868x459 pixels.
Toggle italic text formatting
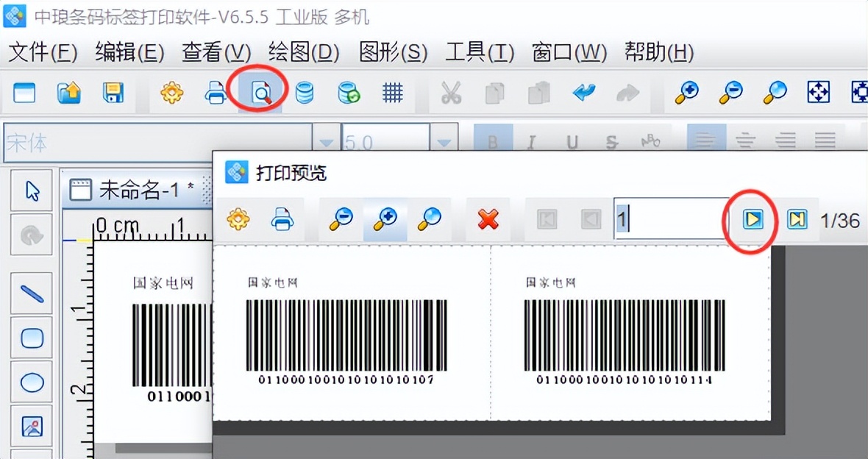(531, 143)
